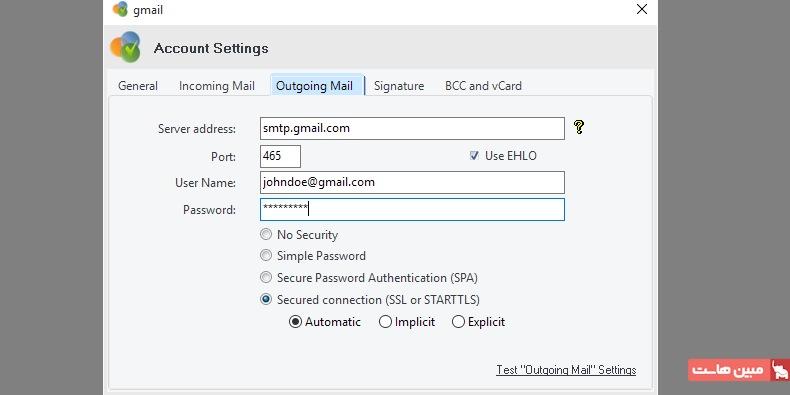This screenshot has height=395, width=790.
Task: Click the Port number field
Action: pyautogui.click(x=280, y=156)
